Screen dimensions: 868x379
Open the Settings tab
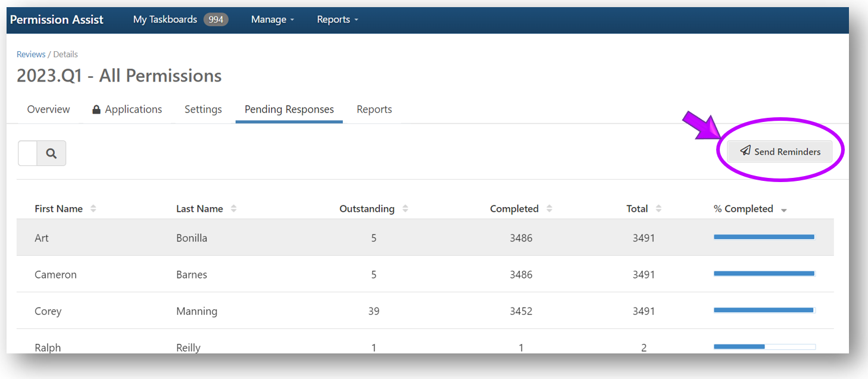click(x=203, y=109)
